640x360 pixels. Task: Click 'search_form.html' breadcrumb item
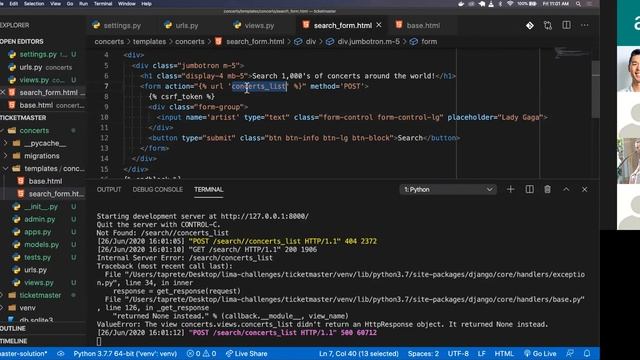[x=255, y=42]
